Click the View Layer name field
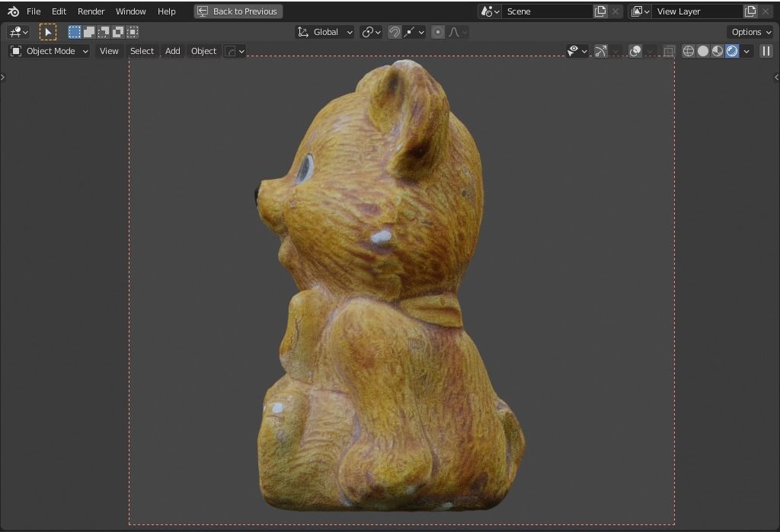780x532 pixels. tap(698, 11)
